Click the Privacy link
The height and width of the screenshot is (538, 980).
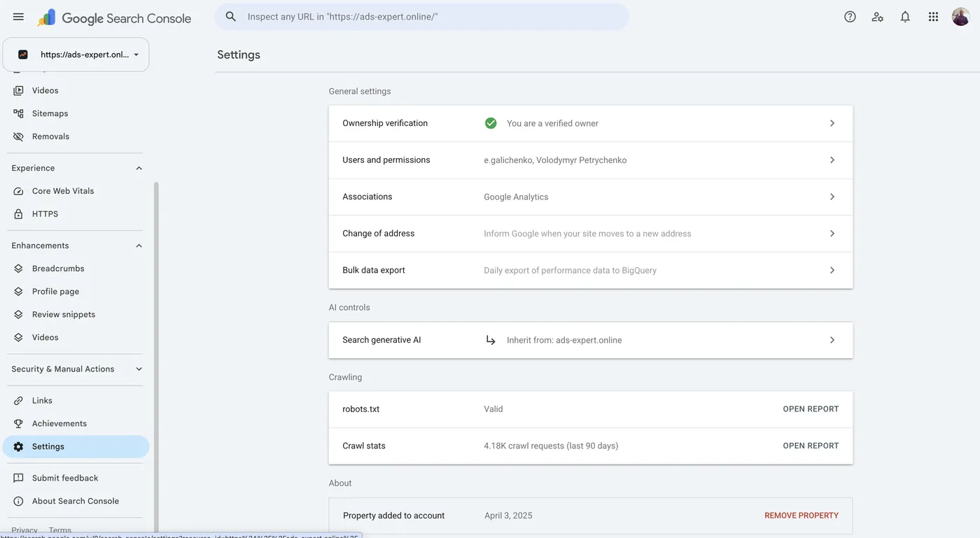click(x=24, y=530)
